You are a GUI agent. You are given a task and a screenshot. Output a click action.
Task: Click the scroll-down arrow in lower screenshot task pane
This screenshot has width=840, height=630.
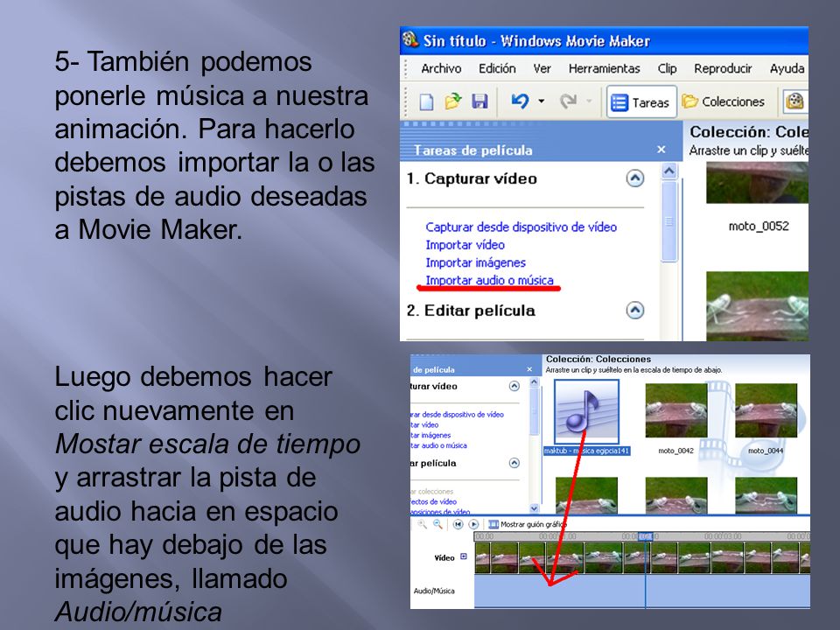534,507
